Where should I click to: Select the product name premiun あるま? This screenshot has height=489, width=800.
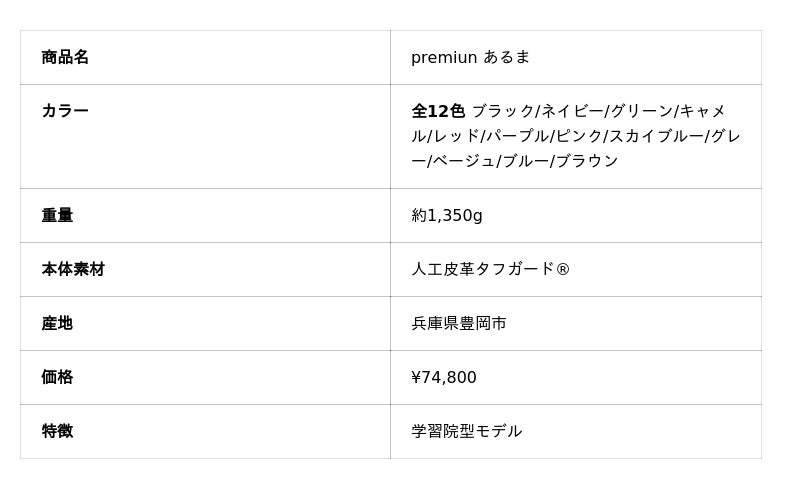470,57
